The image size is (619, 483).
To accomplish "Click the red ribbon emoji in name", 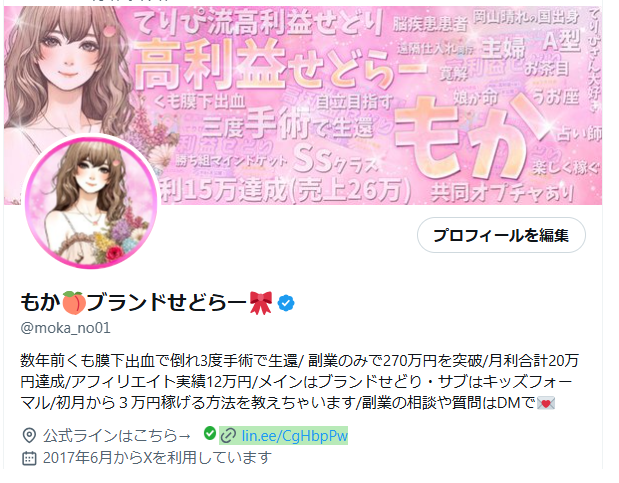I will (261, 303).
